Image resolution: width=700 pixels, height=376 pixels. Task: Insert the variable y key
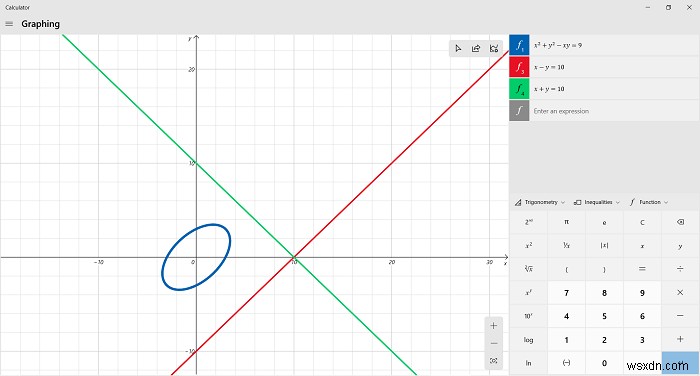[x=680, y=246]
